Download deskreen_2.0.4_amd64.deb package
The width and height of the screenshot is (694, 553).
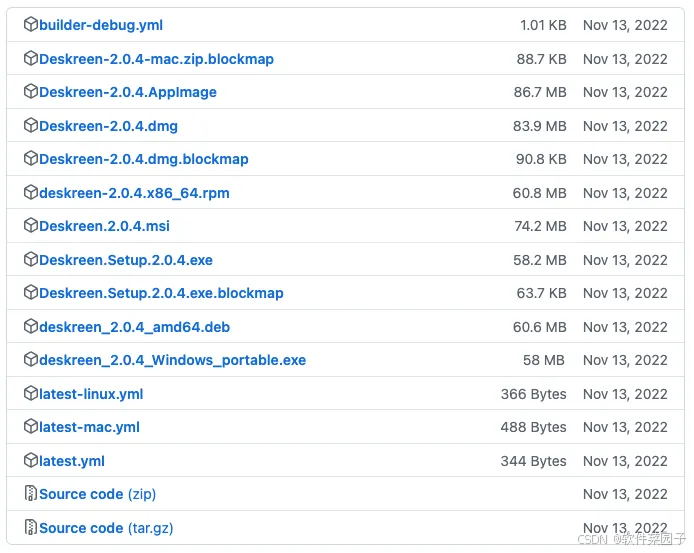(x=135, y=327)
